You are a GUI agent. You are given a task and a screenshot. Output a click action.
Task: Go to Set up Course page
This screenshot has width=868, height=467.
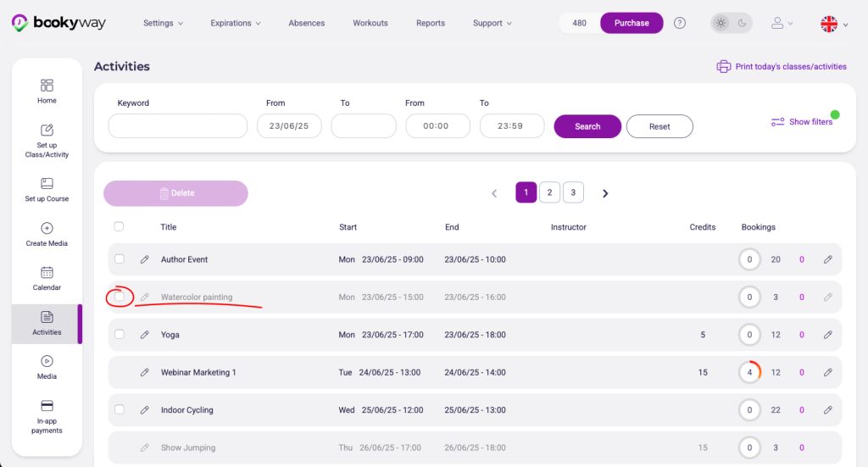(47, 189)
